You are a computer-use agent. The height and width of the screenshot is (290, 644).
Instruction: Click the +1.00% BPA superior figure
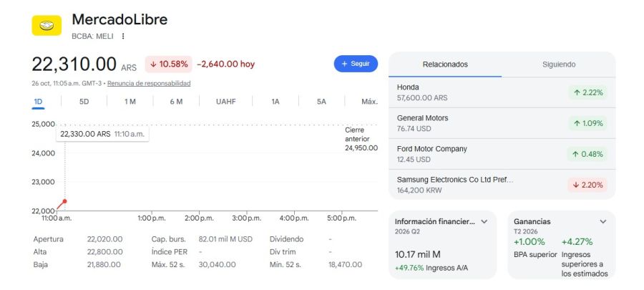530,241
